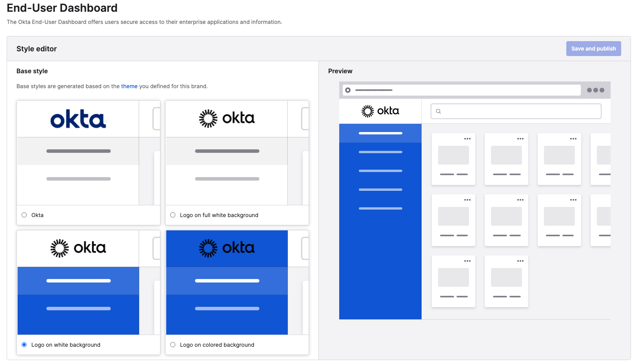The image size is (640, 364).
Task: Open ellipsis menu on third top-row app tile
Action: click(573, 139)
